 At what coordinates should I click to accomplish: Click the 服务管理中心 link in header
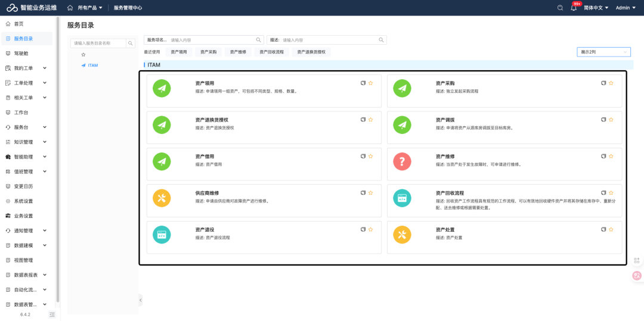click(x=128, y=8)
